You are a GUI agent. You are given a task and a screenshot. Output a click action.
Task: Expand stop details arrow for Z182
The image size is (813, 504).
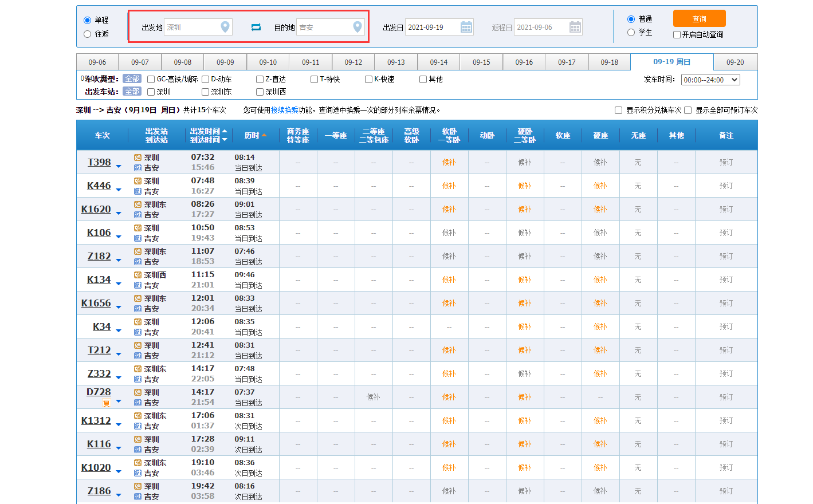pos(119,261)
